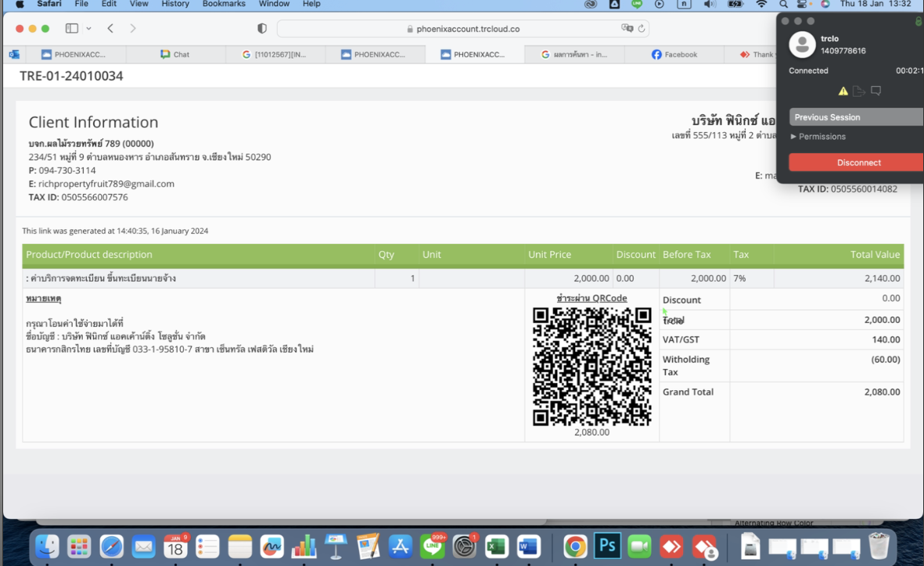Click the payment QR code image
The height and width of the screenshot is (566, 924).
pos(592,367)
